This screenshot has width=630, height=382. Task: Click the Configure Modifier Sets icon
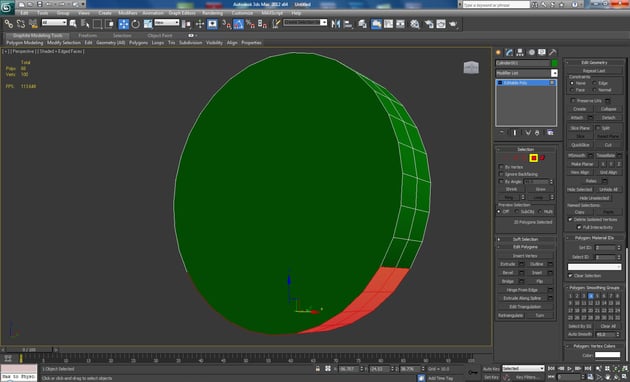(x=550, y=133)
